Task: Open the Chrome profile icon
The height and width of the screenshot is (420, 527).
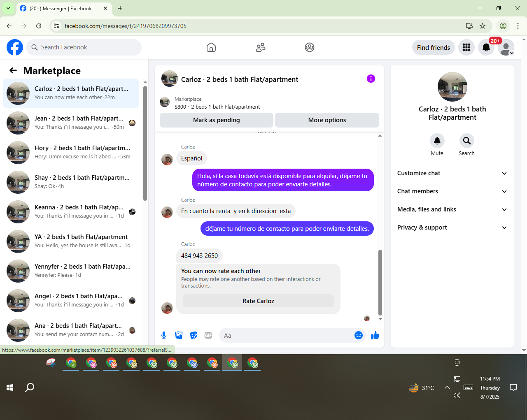Action: pyautogui.click(x=503, y=26)
